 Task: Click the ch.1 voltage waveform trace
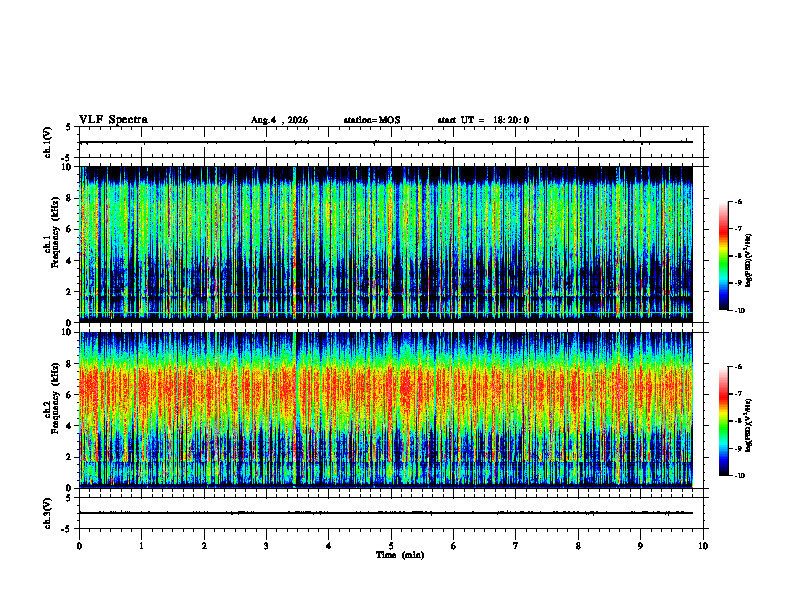(385, 142)
